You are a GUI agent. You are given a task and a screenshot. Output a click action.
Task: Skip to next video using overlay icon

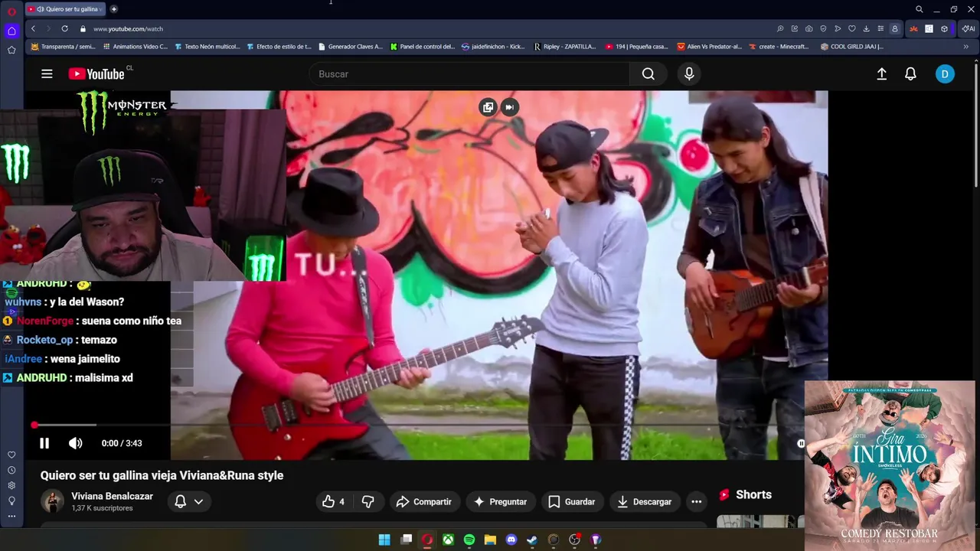pos(509,107)
